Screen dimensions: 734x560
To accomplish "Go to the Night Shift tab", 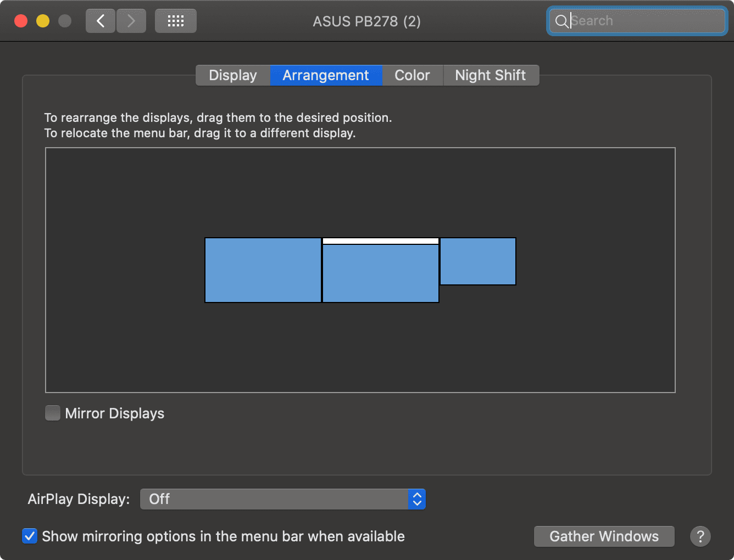I will pyautogui.click(x=491, y=75).
